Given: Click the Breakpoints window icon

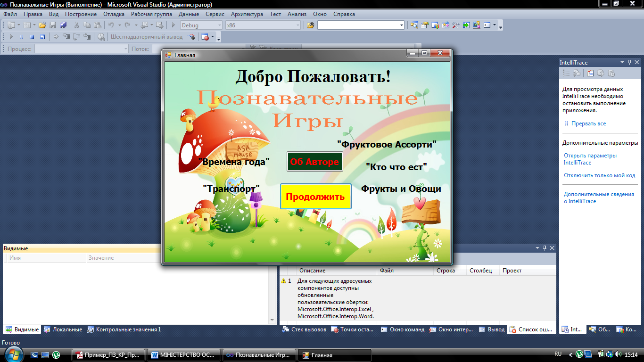Looking at the screenshot, I should pos(205,36).
